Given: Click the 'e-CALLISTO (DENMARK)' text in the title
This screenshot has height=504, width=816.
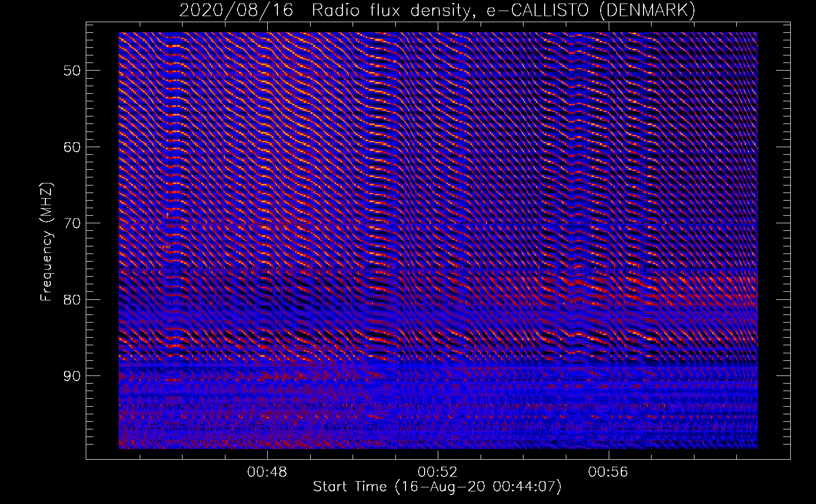Looking at the screenshot, I should 591,10.
